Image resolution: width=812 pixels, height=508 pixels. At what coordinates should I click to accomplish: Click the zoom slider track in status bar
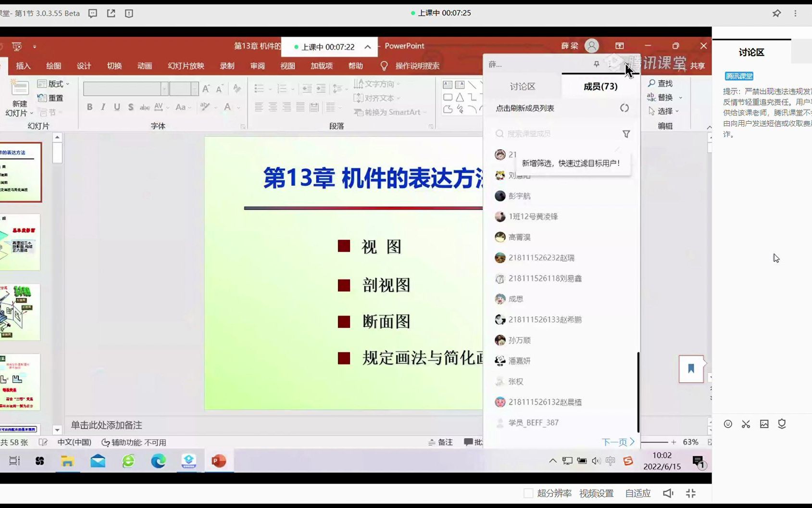[x=655, y=442]
